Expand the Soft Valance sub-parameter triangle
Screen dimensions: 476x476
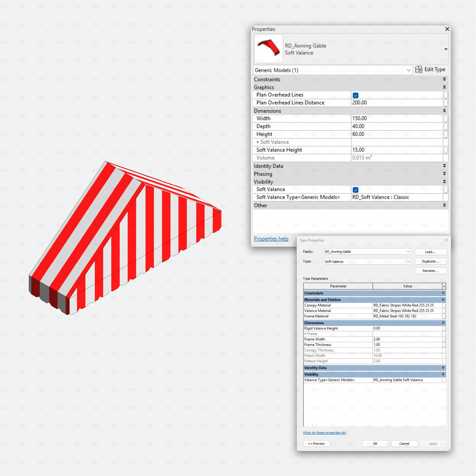coord(258,142)
